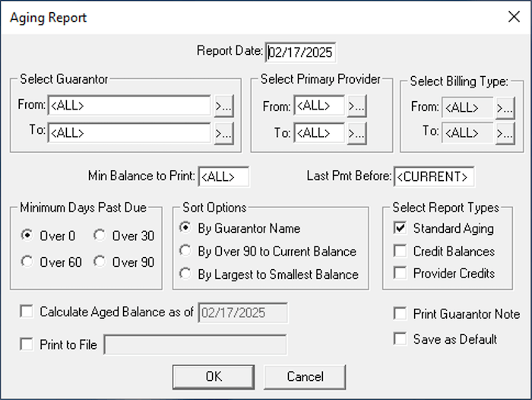
Task: Open Guarantor To browse button
Action: tap(222, 133)
